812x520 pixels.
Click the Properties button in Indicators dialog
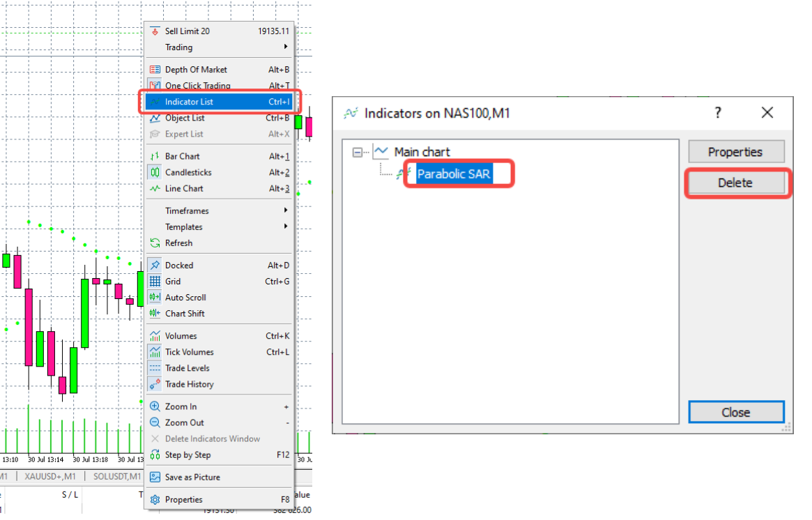coord(735,152)
